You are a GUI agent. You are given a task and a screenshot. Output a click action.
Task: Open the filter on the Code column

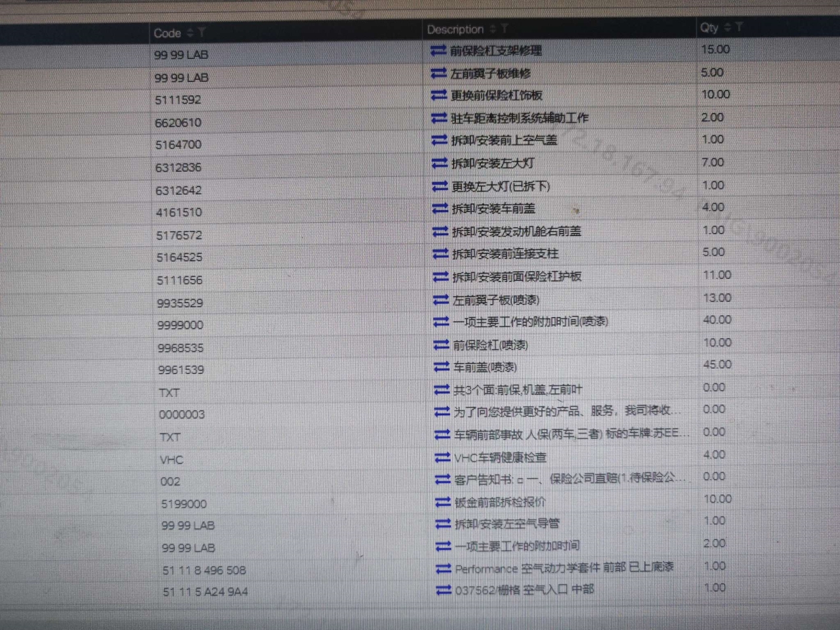201,32
